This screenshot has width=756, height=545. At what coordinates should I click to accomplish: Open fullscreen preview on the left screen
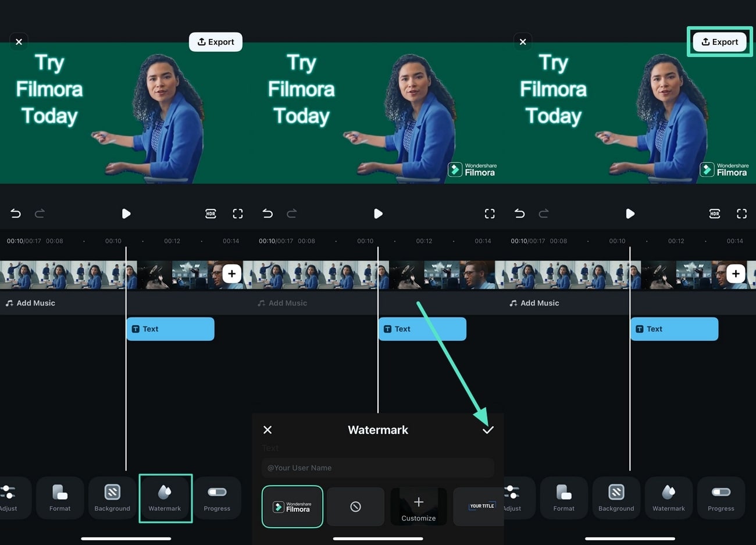238,213
